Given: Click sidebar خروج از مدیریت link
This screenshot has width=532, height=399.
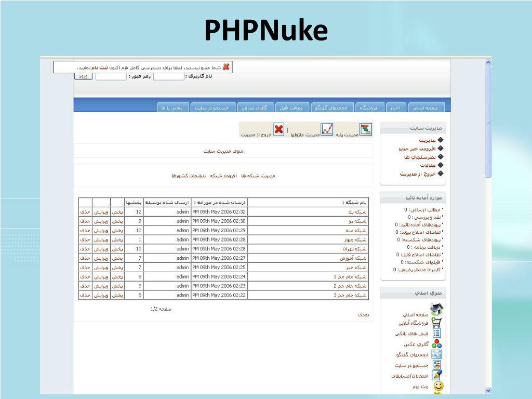Looking at the screenshot, I should [x=418, y=174].
